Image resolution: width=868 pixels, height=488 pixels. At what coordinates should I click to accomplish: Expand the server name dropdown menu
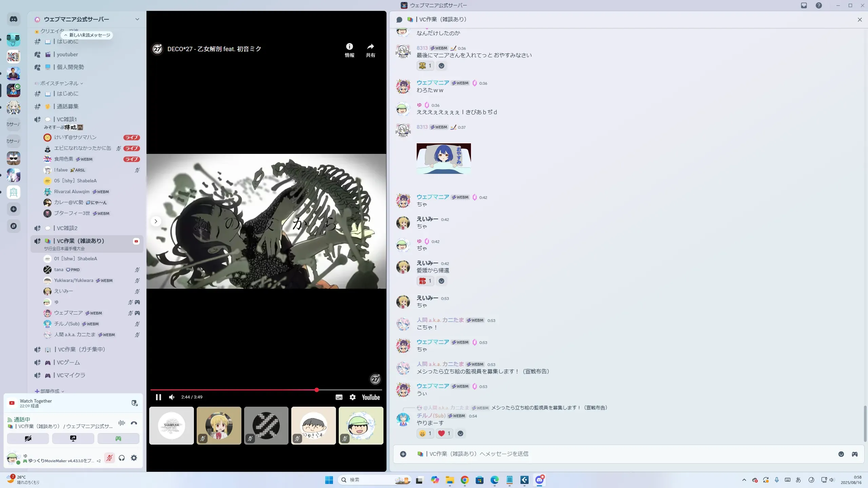(x=137, y=19)
